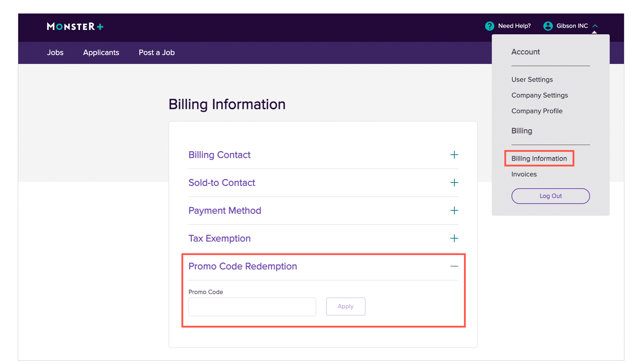
Task: Open Billing Information menu item
Action: point(539,159)
